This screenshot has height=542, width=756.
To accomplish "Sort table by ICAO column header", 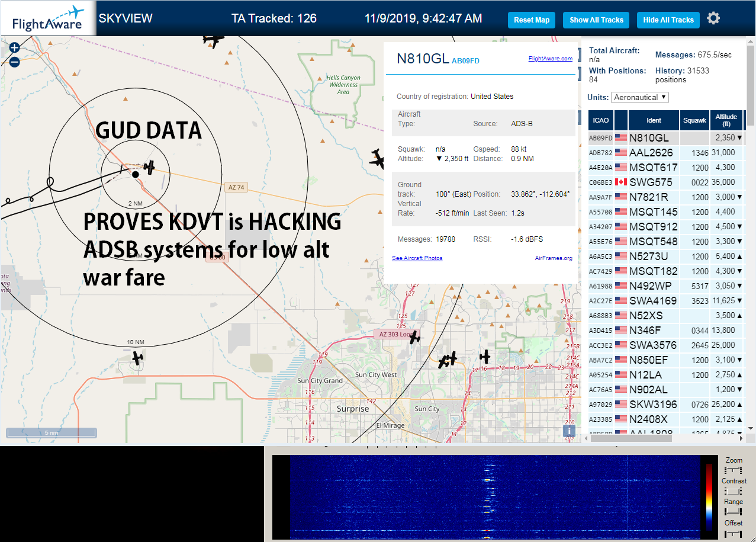I will pos(601,120).
